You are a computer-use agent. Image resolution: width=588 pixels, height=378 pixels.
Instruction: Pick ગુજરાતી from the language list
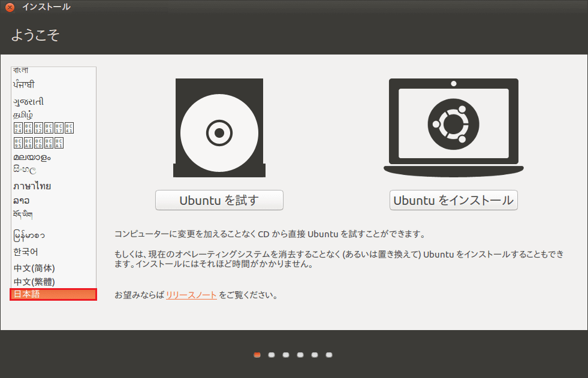(28, 102)
